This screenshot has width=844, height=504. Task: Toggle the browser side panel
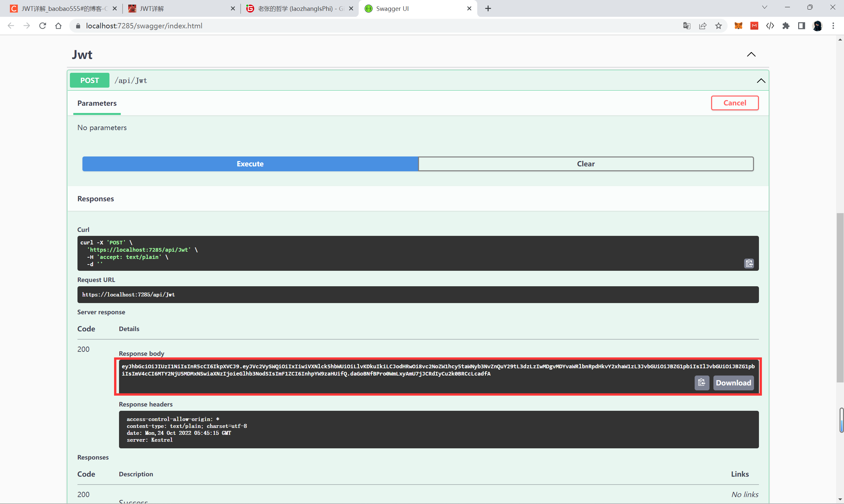tap(801, 26)
